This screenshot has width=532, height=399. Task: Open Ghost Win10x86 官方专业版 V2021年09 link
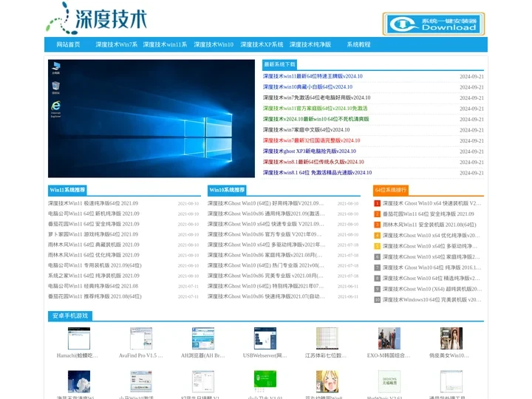pos(265,234)
